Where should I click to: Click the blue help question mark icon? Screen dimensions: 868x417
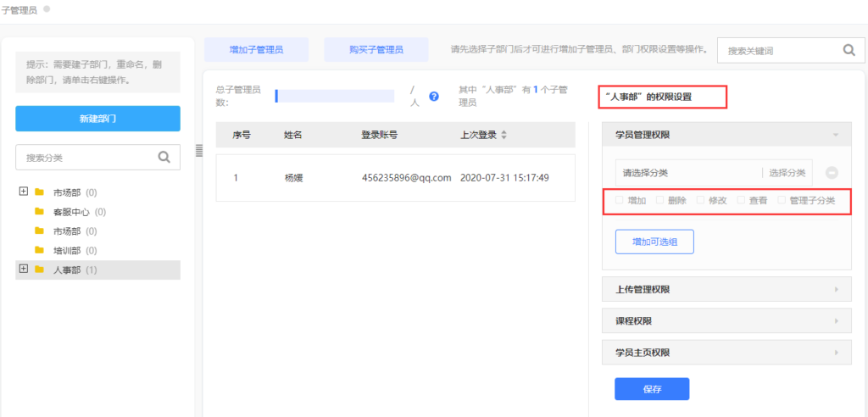pyautogui.click(x=434, y=96)
